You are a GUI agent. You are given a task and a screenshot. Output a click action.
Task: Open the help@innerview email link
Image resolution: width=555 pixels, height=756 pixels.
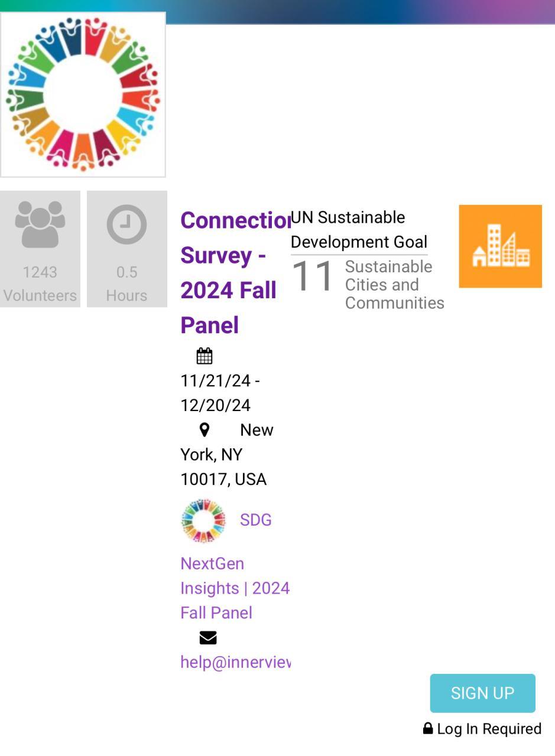pos(235,662)
